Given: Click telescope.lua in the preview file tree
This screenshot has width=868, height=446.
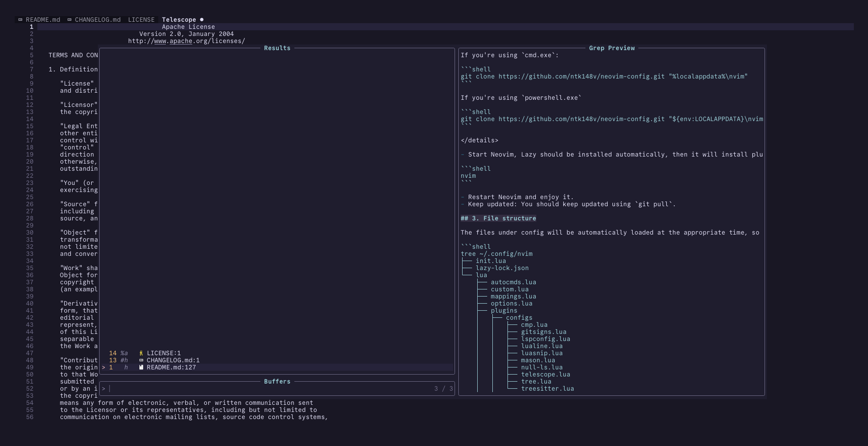Looking at the screenshot, I should coord(545,375).
